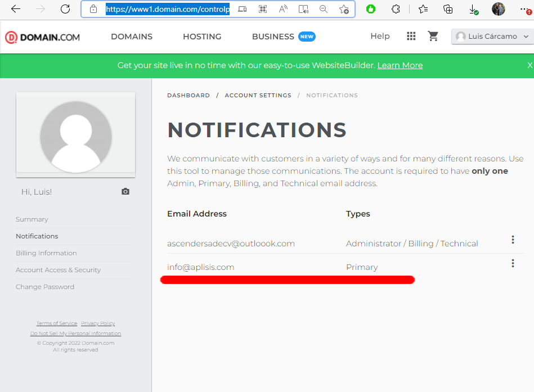The image size is (534, 392).
Task: Click the Learn More link in banner
Action: (400, 66)
